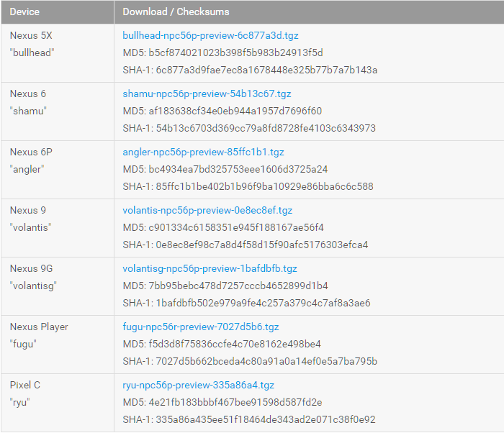
Task: Click the SHA-1 checksum for the angler image
Action: [x=248, y=186]
